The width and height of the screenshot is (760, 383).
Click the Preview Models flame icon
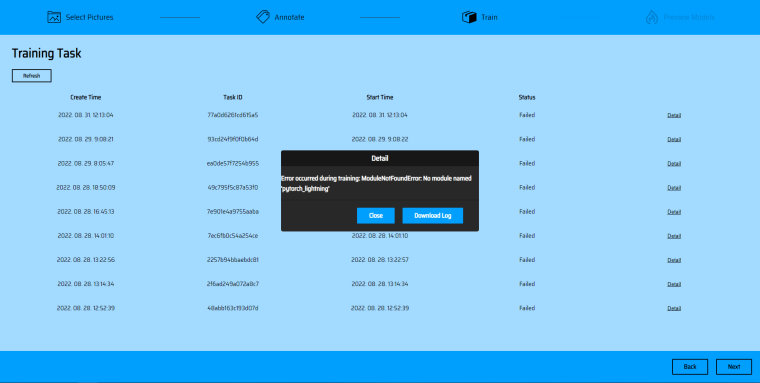tap(651, 17)
